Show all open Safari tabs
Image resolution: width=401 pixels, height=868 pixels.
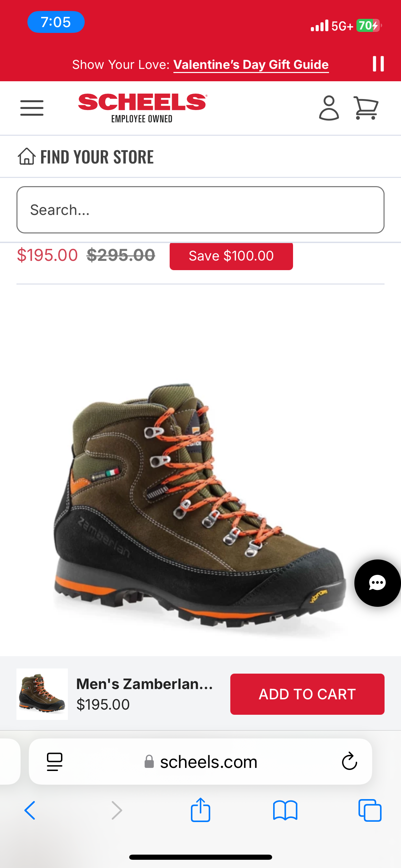[x=370, y=810]
